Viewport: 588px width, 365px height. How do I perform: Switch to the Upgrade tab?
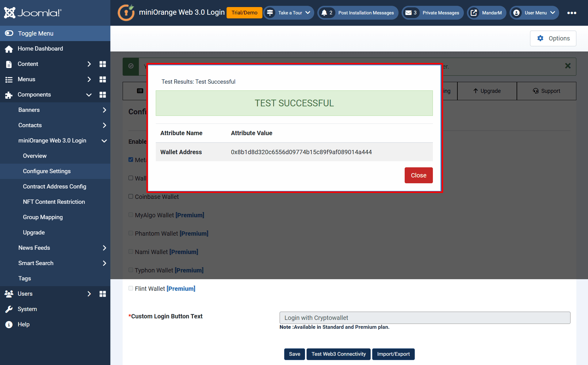(x=487, y=91)
